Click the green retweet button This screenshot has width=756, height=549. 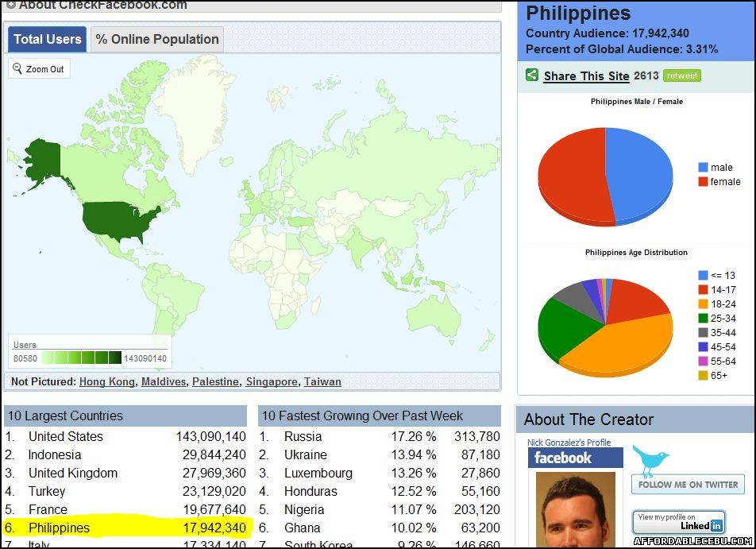[681, 75]
